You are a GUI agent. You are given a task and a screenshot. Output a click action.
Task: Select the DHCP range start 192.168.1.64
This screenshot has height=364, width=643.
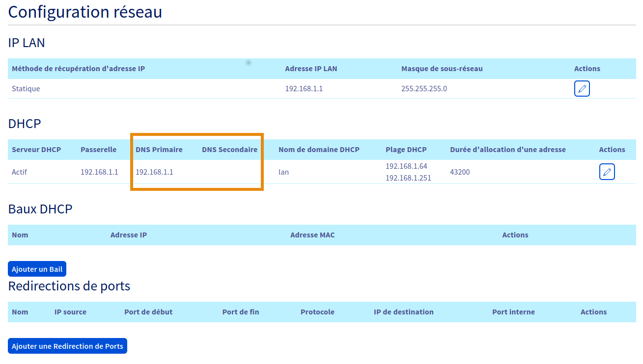point(406,166)
